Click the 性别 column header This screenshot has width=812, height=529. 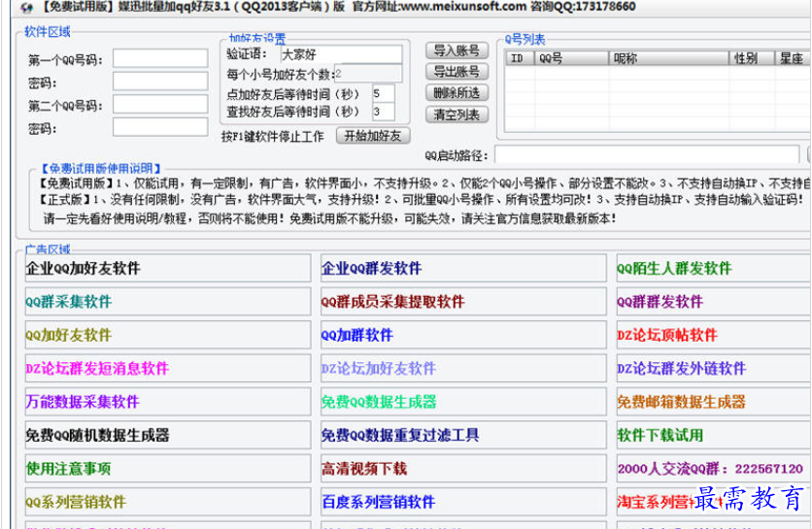(752, 58)
